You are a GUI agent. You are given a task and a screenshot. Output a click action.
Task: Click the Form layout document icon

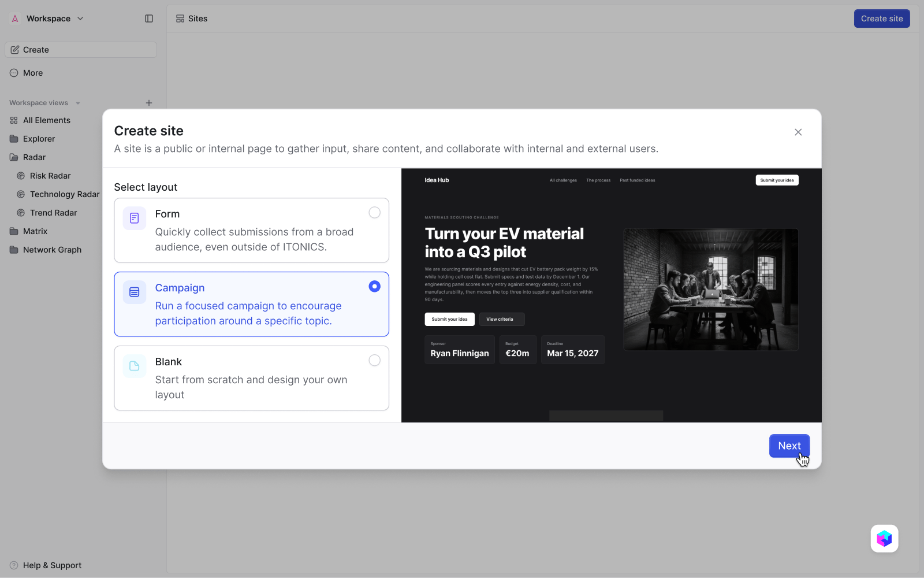[x=135, y=218]
